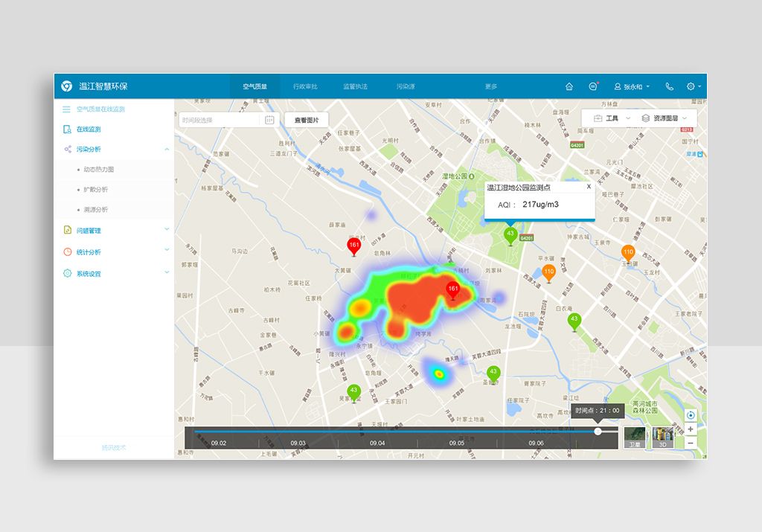Switch to 卫星 satellite map thumbnail
The image size is (762, 532).
pos(635,438)
